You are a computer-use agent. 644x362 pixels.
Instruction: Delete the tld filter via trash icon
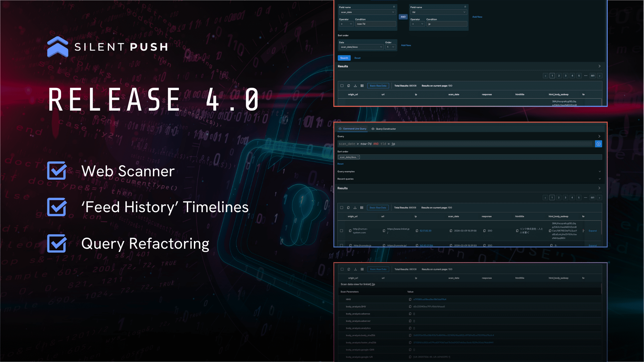tap(465, 7)
